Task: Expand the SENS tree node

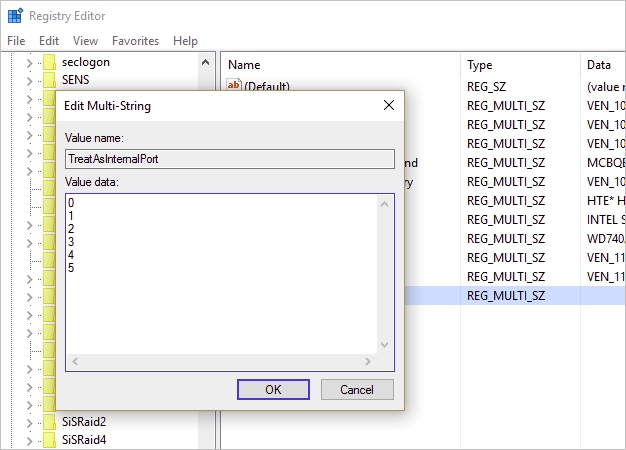Action: 29,81
